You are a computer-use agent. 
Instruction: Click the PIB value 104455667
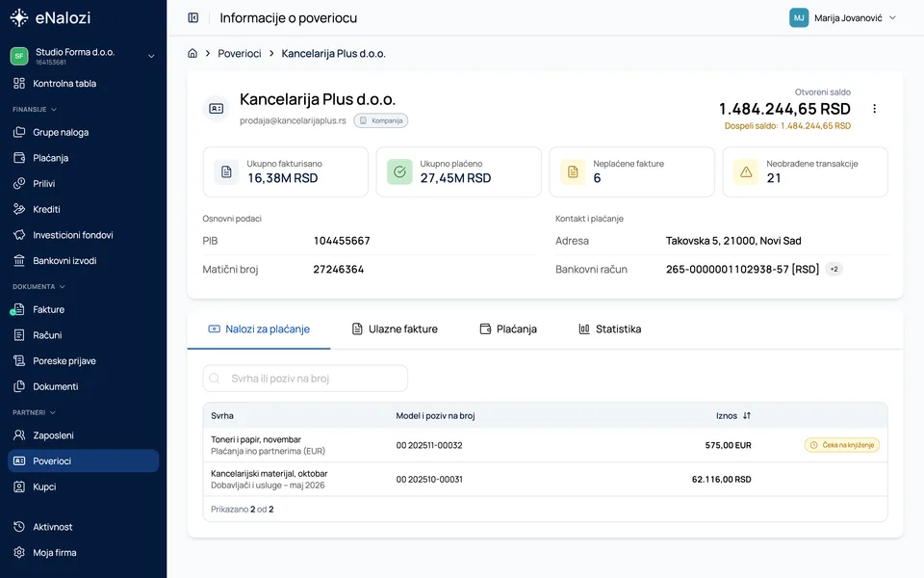pyautogui.click(x=342, y=241)
